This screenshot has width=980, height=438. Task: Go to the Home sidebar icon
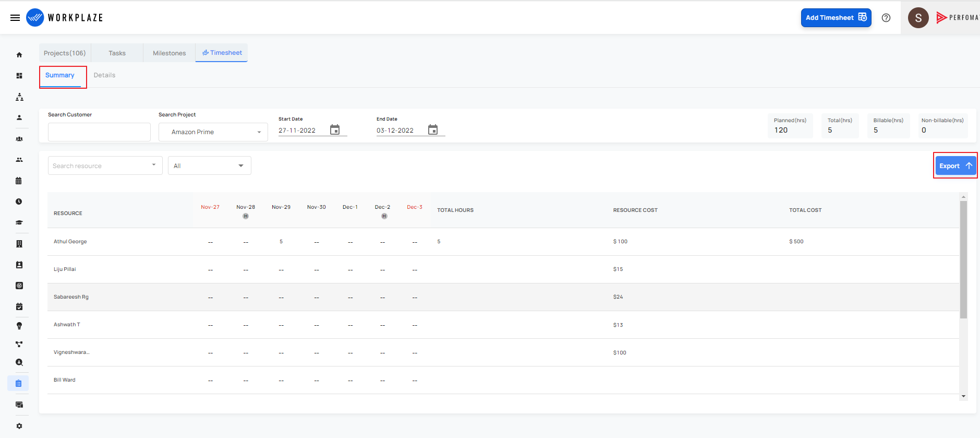[x=19, y=55]
